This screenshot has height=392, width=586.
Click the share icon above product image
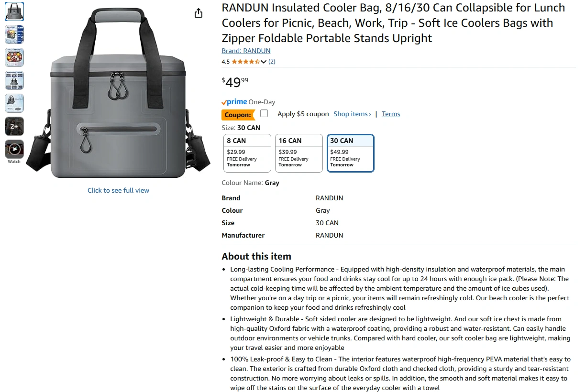coord(199,13)
